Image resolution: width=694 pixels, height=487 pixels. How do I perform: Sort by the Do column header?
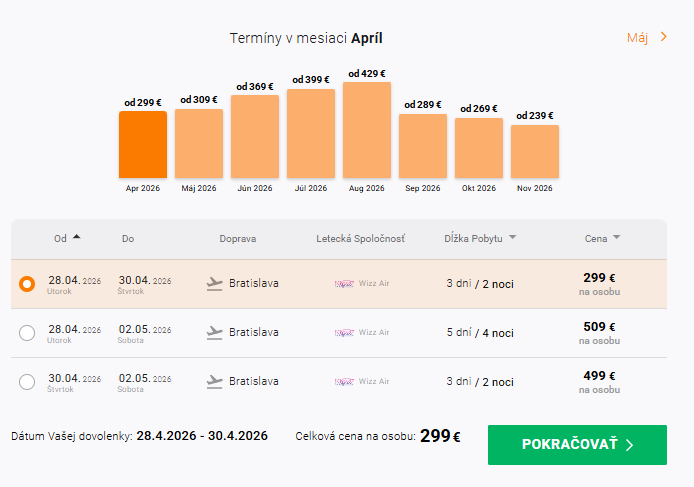(128, 238)
